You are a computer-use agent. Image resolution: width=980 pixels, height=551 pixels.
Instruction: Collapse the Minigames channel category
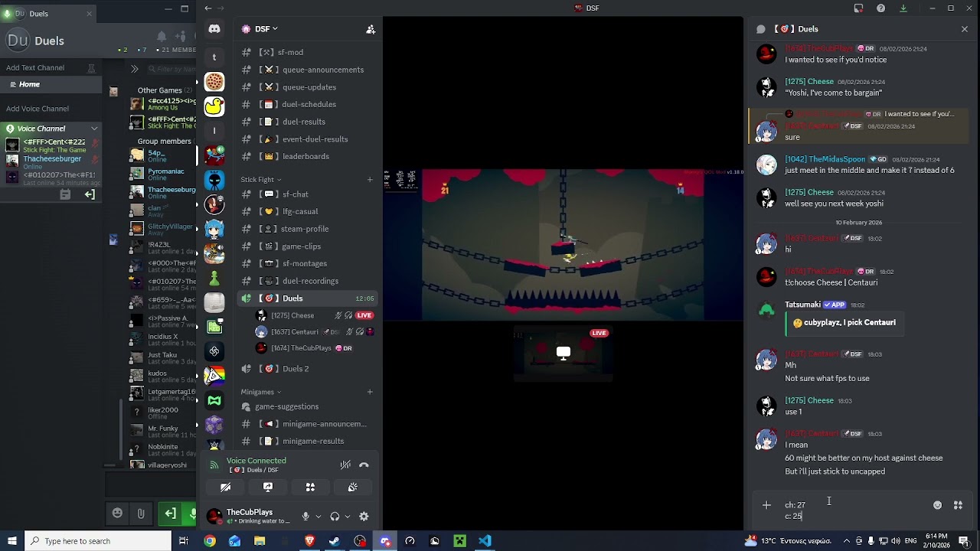tap(261, 392)
